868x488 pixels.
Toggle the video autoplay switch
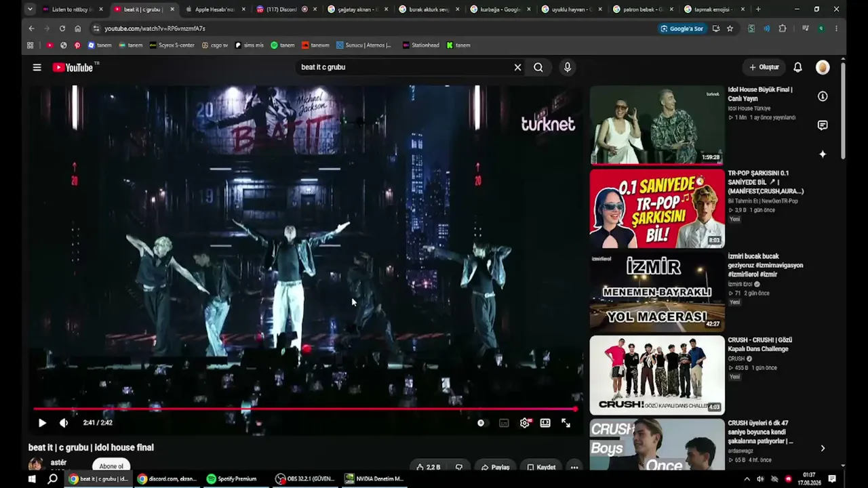(481, 423)
